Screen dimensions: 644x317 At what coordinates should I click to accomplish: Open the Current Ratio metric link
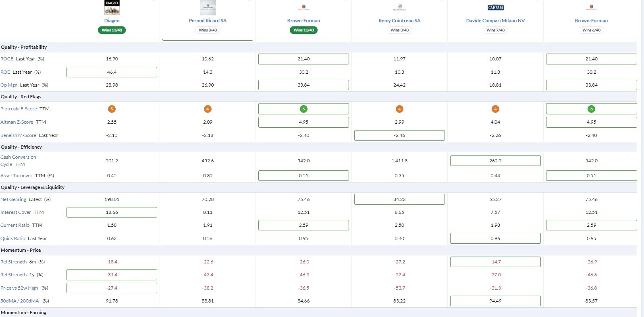point(15,225)
